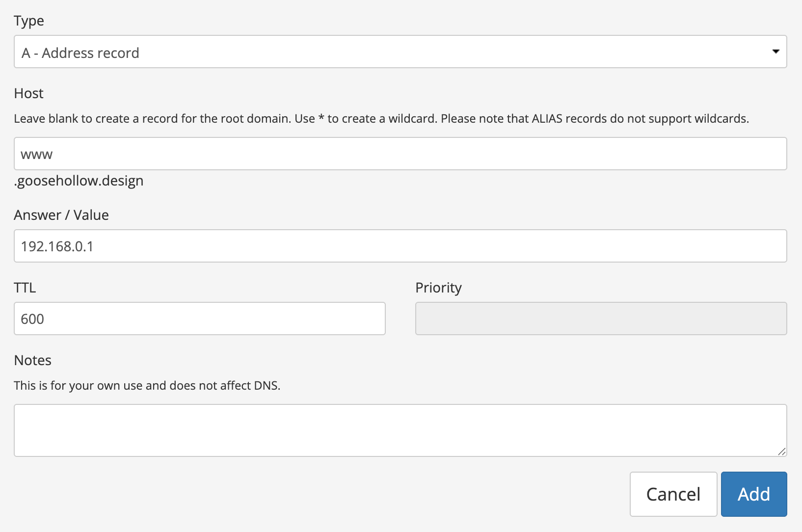Screen dimensions: 802x532
Task: Submit the record with the Add button
Action: [753, 494]
